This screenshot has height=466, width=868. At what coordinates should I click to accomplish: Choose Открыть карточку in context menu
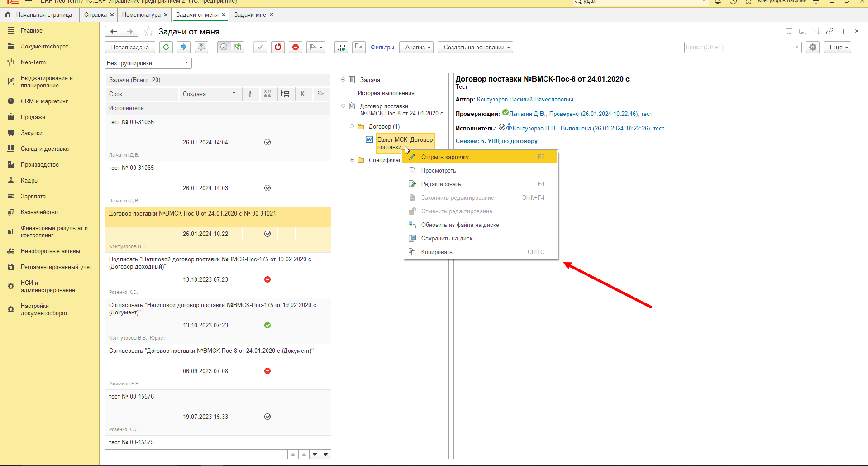pyautogui.click(x=479, y=157)
